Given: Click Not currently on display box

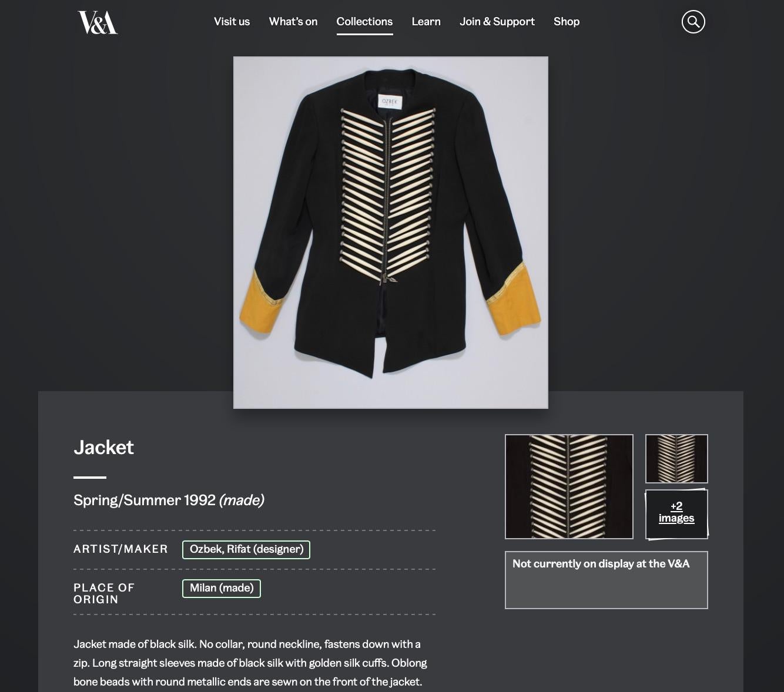Looking at the screenshot, I should [x=607, y=580].
